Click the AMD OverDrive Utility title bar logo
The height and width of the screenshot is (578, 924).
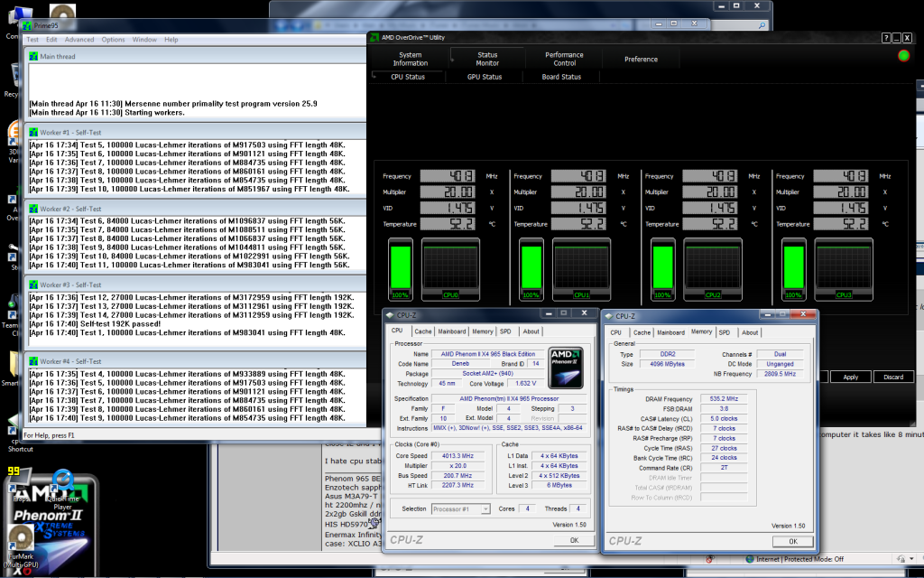pos(374,37)
